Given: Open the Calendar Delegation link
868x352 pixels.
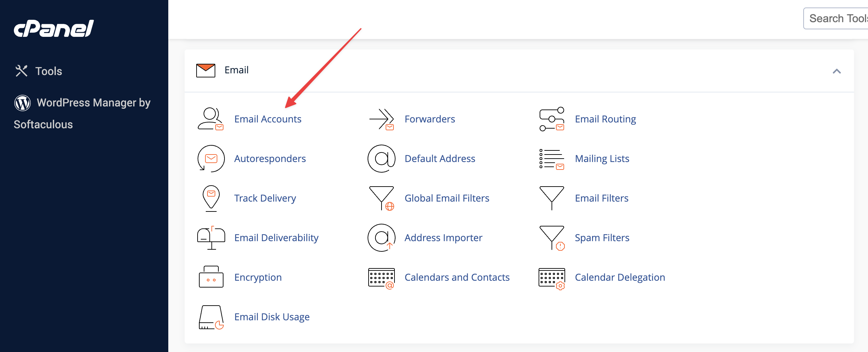Looking at the screenshot, I should point(620,277).
